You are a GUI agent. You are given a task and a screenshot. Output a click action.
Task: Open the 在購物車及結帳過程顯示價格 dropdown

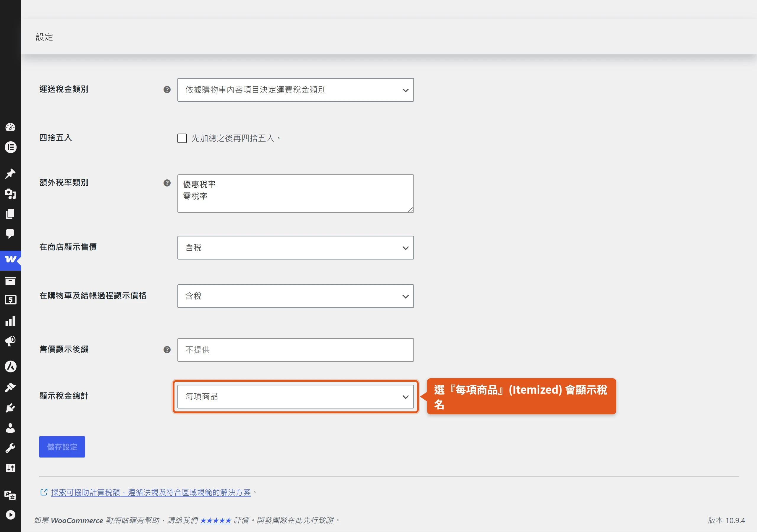pos(295,296)
